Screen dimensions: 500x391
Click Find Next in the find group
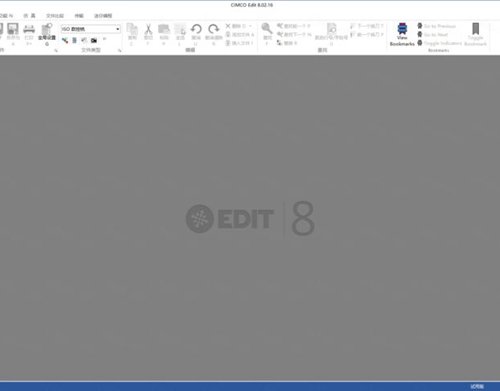294,34
